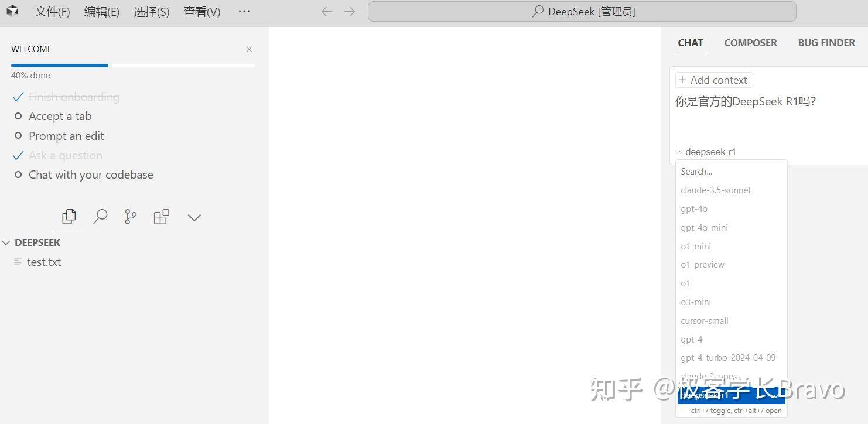Go forward with right arrow
Image resolution: width=868 pixels, height=424 pixels.
coord(350,12)
